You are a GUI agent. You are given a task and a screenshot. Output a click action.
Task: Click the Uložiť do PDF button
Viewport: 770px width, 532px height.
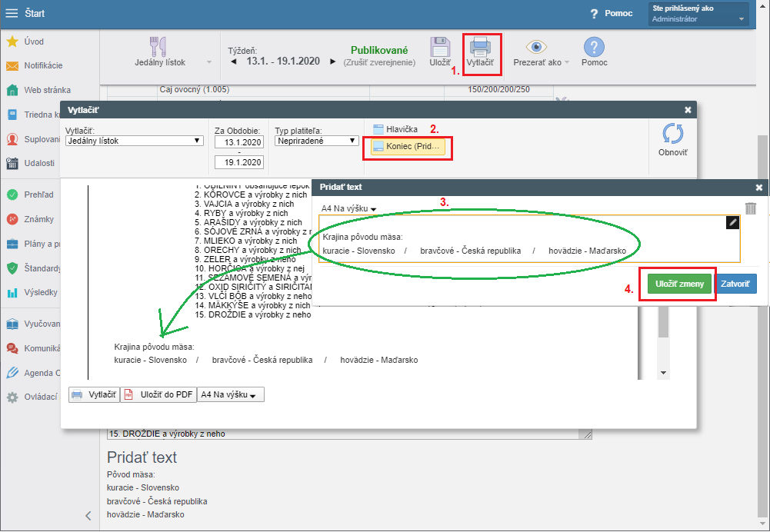tap(158, 394)
